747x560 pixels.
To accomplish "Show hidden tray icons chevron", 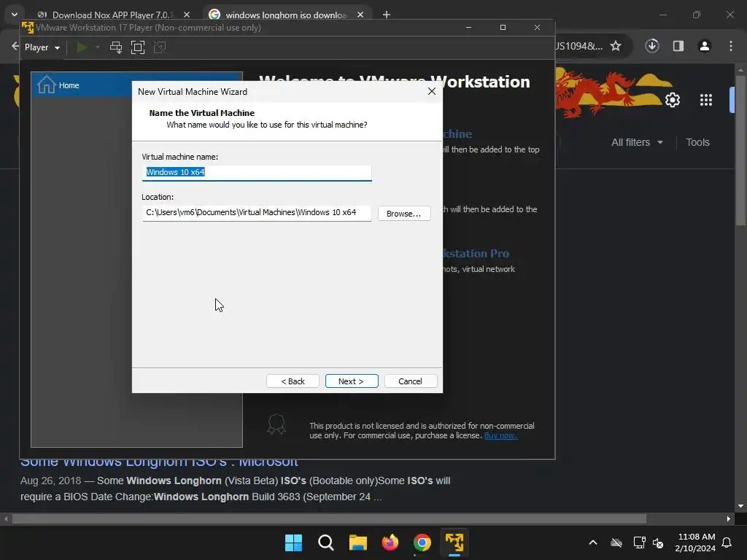I will [x=593, y=542].
